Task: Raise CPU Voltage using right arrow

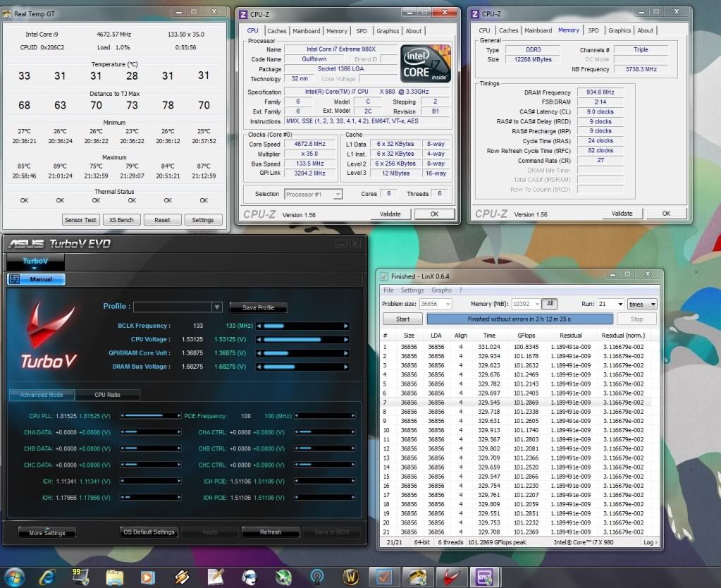Action: click(x=346, y=340)
